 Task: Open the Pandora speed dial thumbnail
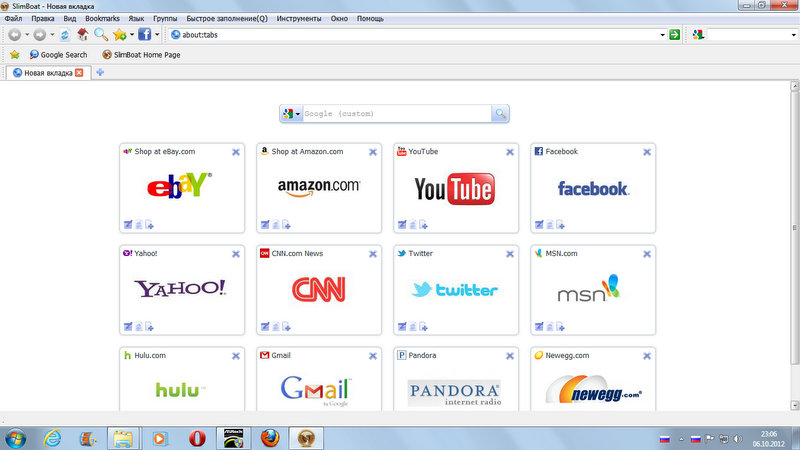pyautogui.click(x=455, y=393)
